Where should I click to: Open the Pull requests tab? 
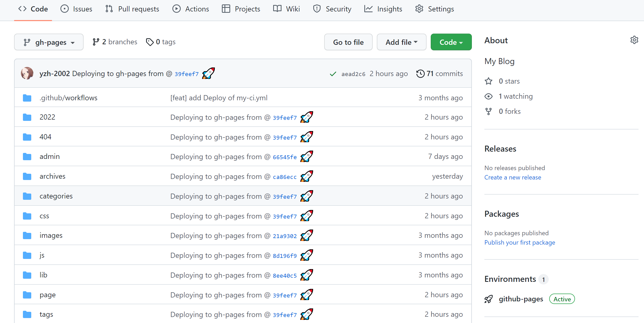click(132, 9)
